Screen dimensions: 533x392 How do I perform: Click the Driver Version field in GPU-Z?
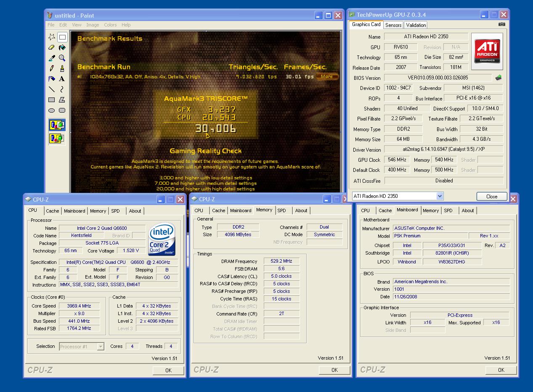click(443, 150)
